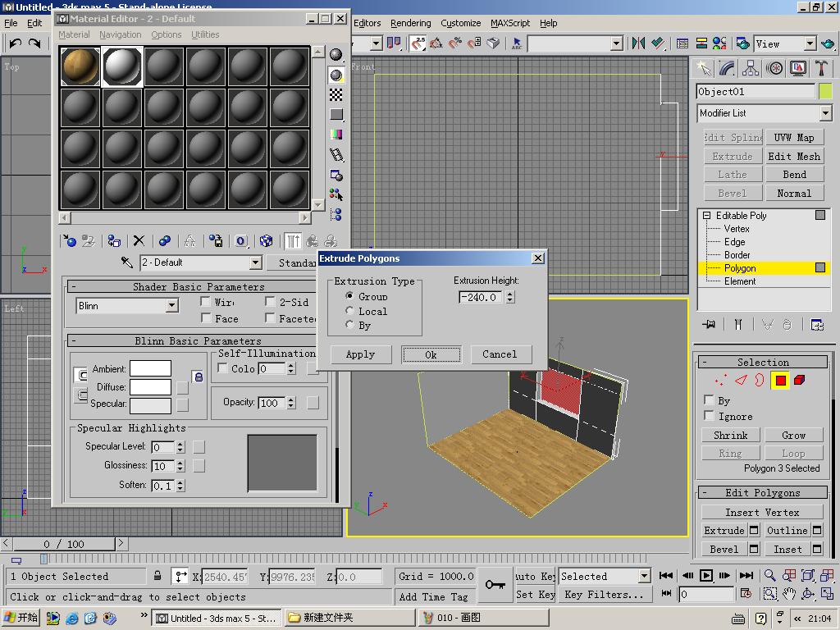Enable the Wire shader checkbox

coord(206,302)
